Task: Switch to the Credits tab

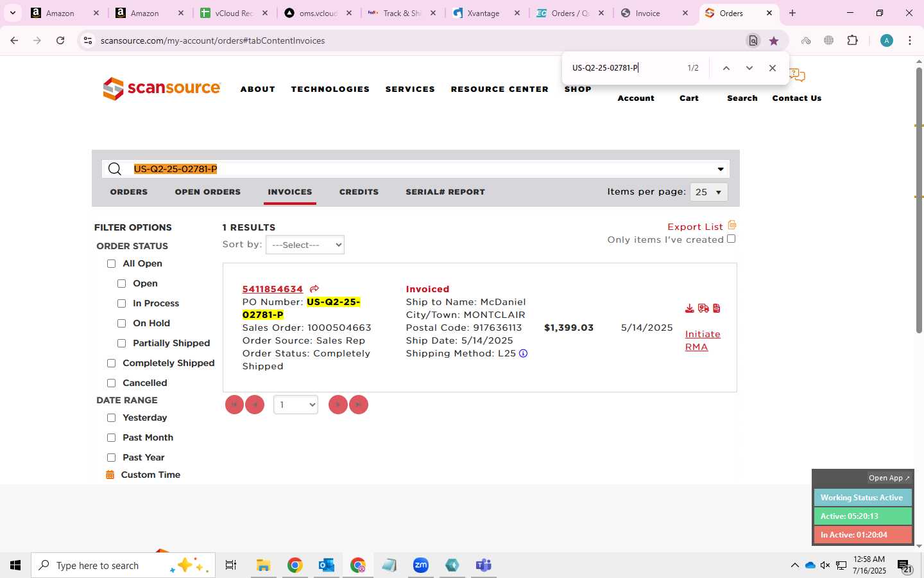Action: click(x=359, y=192)
